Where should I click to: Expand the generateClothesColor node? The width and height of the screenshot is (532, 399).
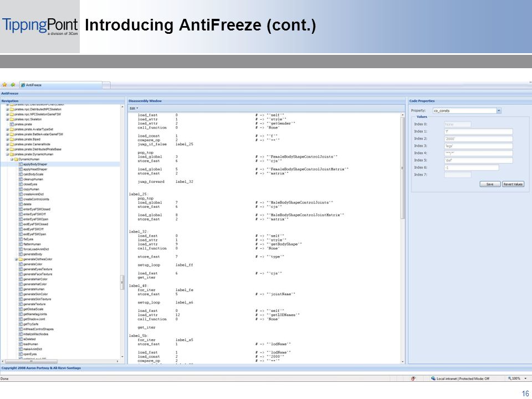pos(16,259)
